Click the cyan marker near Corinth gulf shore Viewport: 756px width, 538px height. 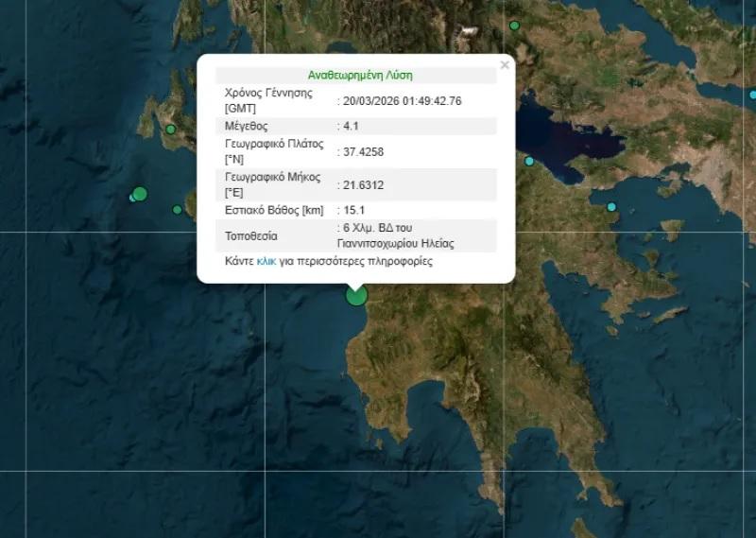coord(529,161)
